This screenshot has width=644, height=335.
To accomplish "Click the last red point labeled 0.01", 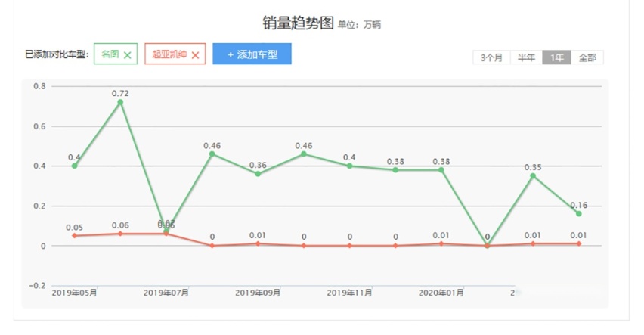I will click(x=579, y=243).
